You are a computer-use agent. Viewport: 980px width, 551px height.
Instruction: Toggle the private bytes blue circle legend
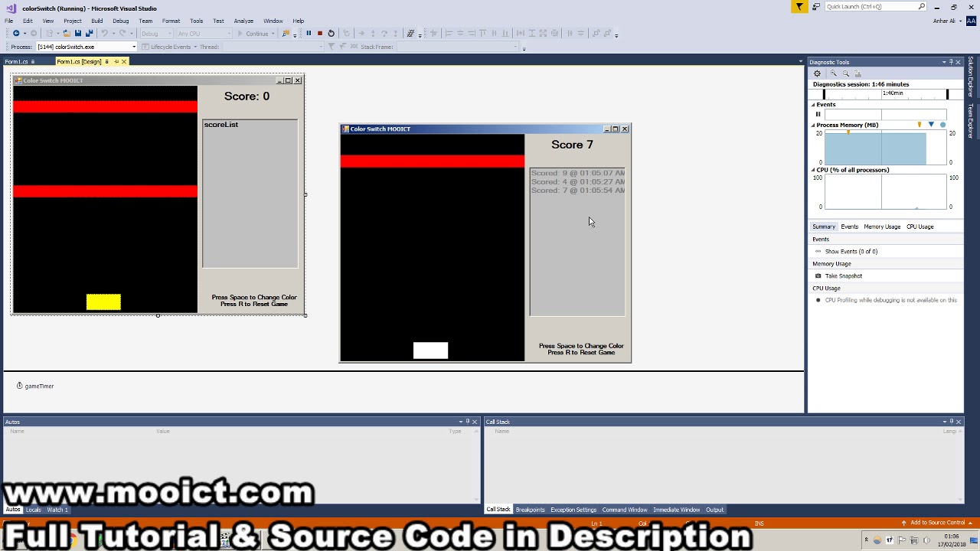click(942, 125)
